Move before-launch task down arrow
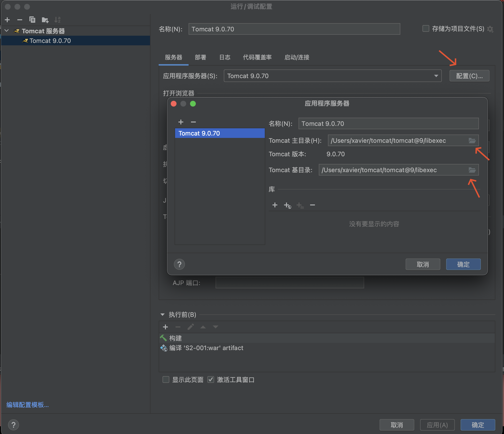 click(x=216, y=327)
